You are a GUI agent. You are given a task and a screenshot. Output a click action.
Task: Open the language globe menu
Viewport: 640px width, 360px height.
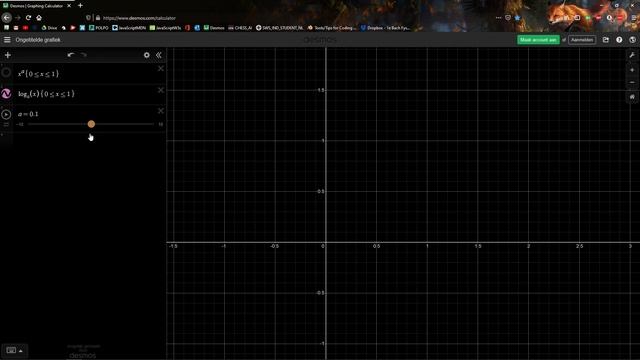pos(633,40)
